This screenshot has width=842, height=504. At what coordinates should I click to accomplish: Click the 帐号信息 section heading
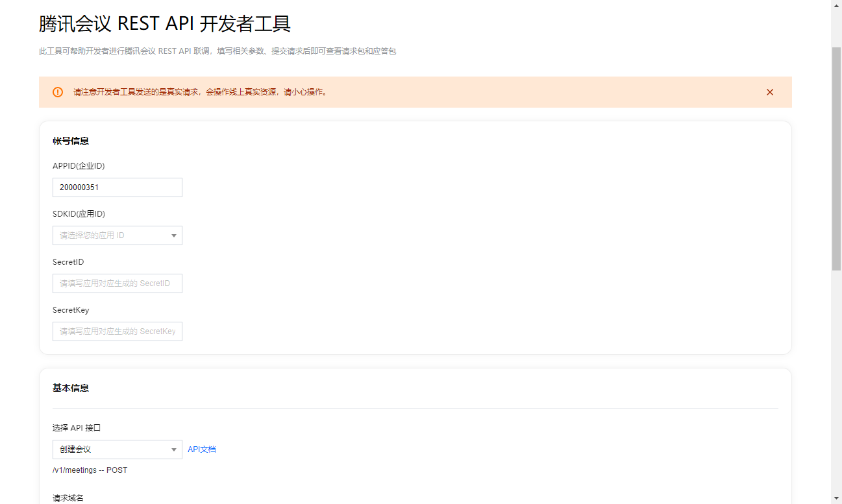click(x=71, y=141)
